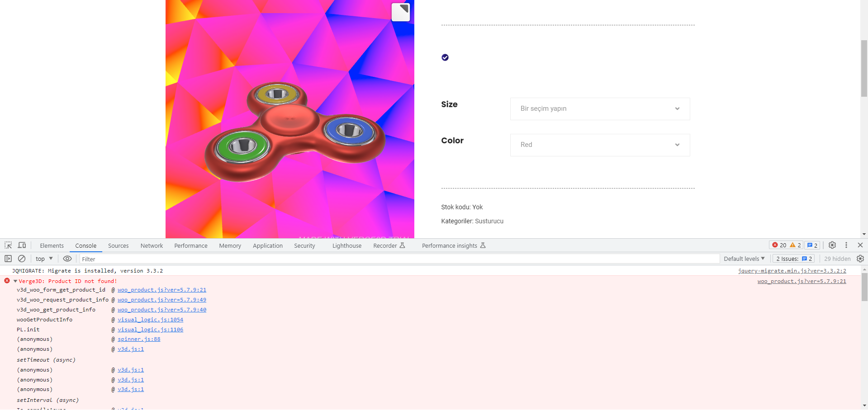Viewport: 868px width, 410px height.
Task: Open the DevTools three-dot customize menu
Action: coord(846,245)
